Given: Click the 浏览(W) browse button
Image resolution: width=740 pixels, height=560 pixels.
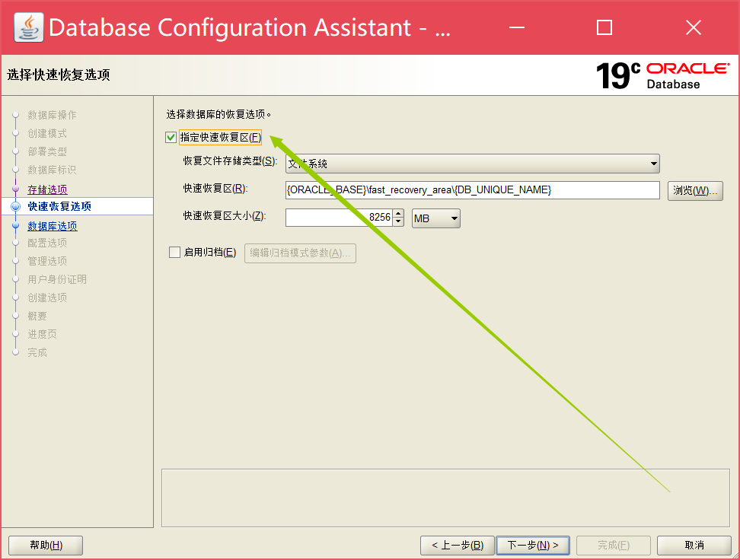Looking at the screenshot, I should tap(695, 189).
